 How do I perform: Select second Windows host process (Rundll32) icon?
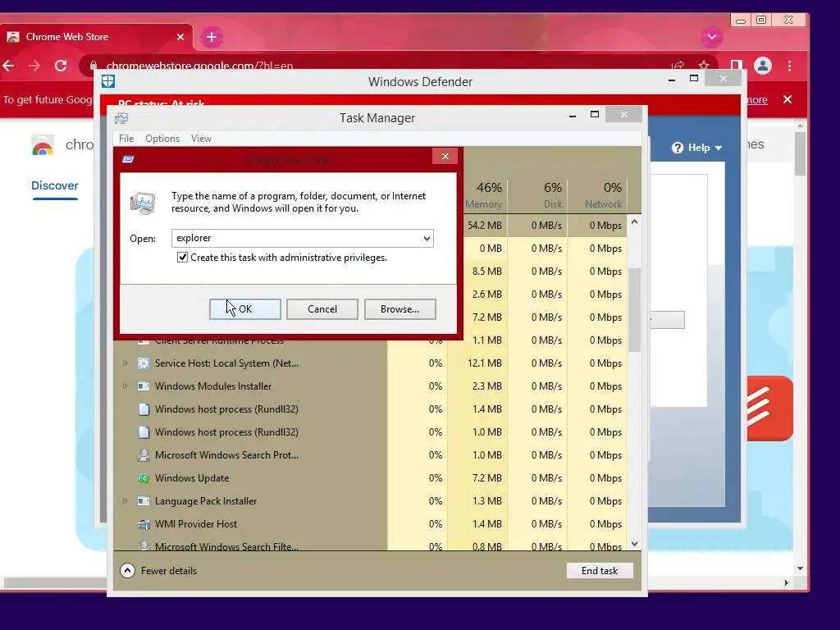(x=144, y=432)
